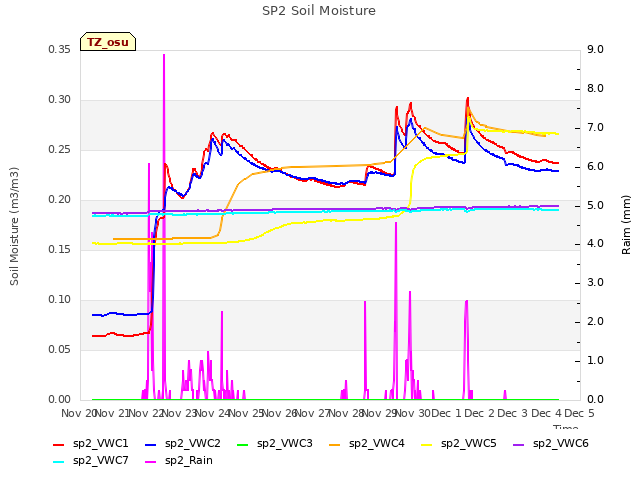Select the sp2_VWC7 legend label

100,461
